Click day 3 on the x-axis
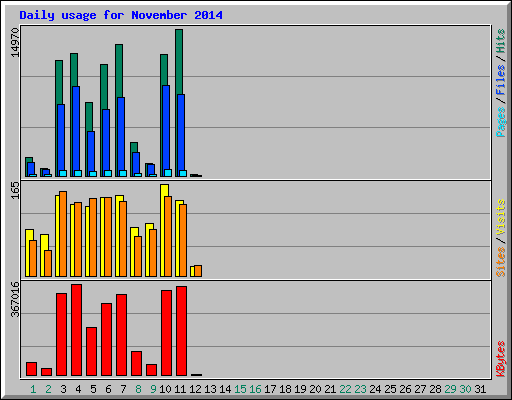Viewport: 512px width, 400px height. pyautogui.click(x=63, y=389)
